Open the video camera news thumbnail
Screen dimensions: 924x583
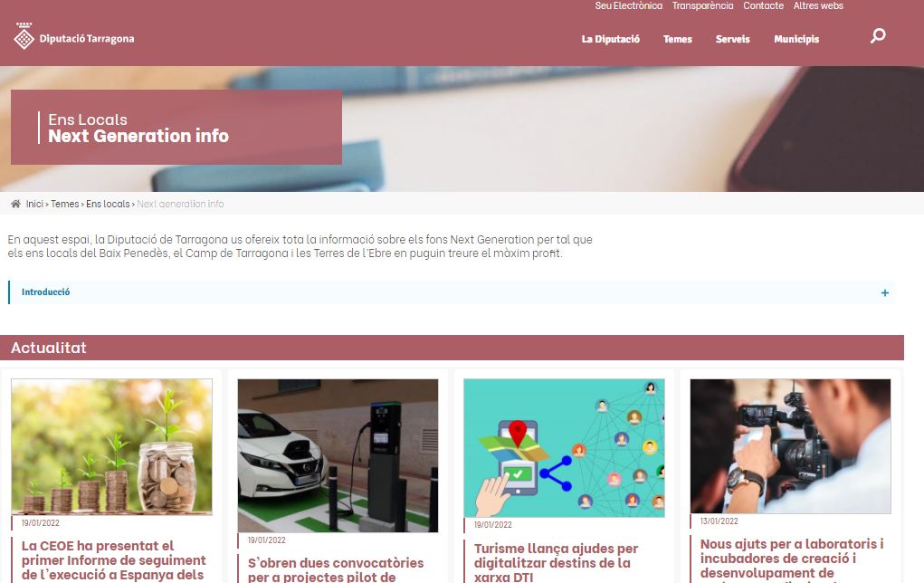tap(790, 446)
